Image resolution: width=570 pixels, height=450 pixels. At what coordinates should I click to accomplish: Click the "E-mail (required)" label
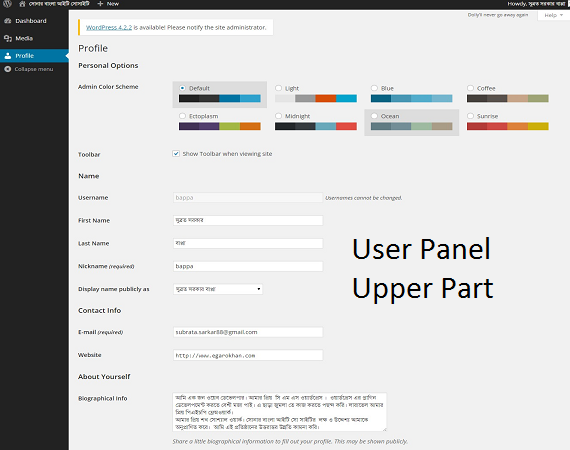click(101, 332)
